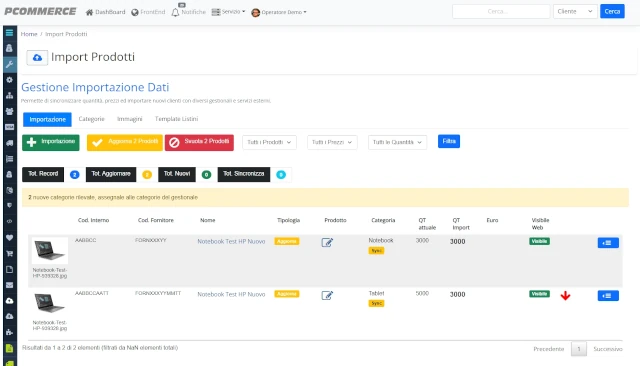Click the blue Cerca button
This screenshot has width=640, height=366.
(612, 11)
